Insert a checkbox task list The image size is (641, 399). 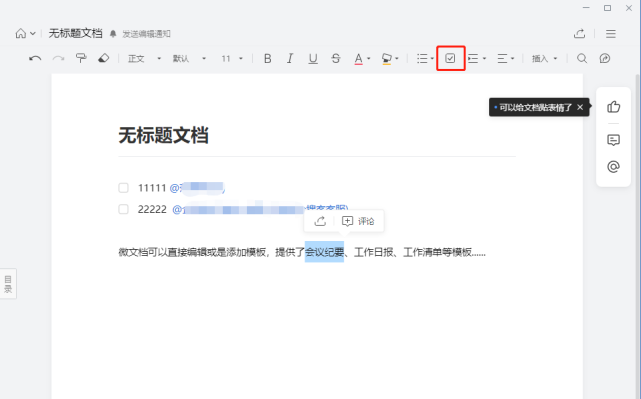coord(450,58)
